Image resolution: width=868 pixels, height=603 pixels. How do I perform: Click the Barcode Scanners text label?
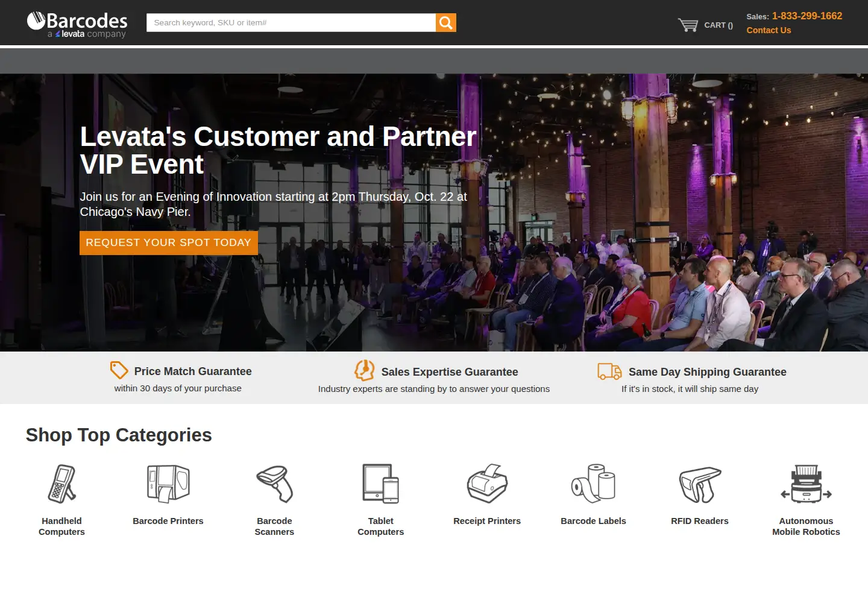pyautogui.click(x=275, y=526)
